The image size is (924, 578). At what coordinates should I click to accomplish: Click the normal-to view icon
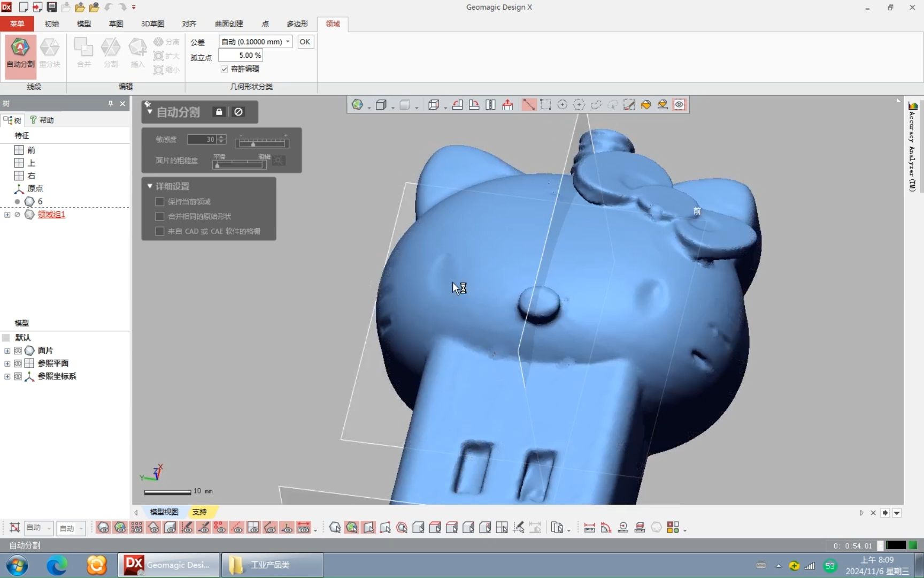click(507, 105)
